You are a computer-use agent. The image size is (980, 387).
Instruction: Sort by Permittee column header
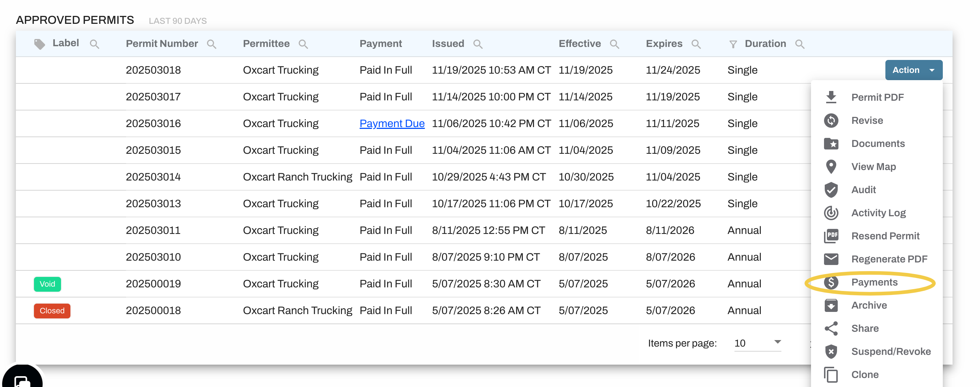tap(266, 44)
